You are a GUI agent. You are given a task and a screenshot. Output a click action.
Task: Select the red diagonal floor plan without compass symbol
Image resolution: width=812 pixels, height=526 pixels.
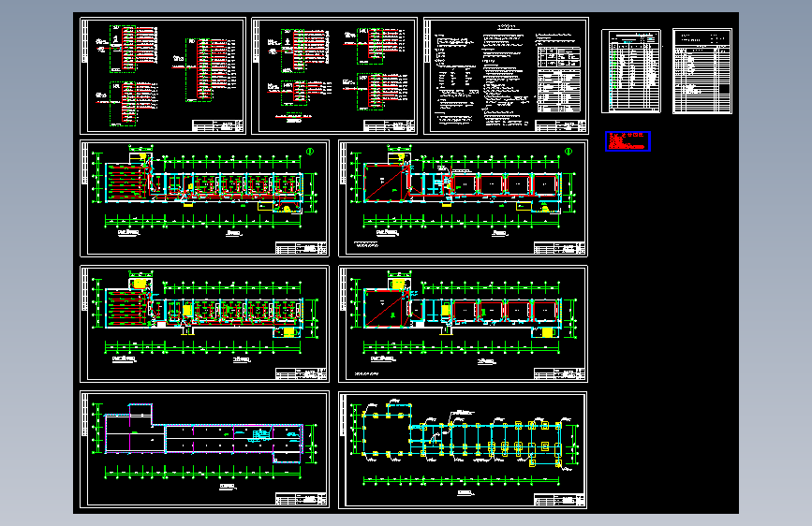[463, 324]
